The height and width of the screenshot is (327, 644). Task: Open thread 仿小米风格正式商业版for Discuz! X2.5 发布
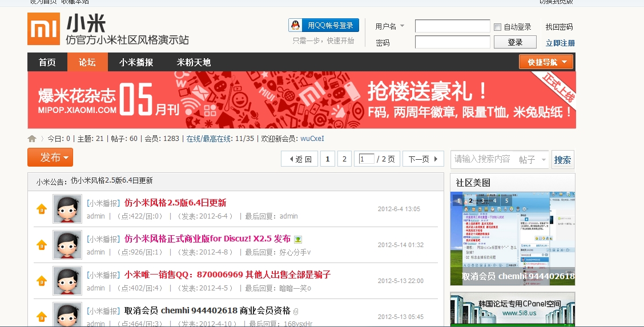[x=207, y=239]
